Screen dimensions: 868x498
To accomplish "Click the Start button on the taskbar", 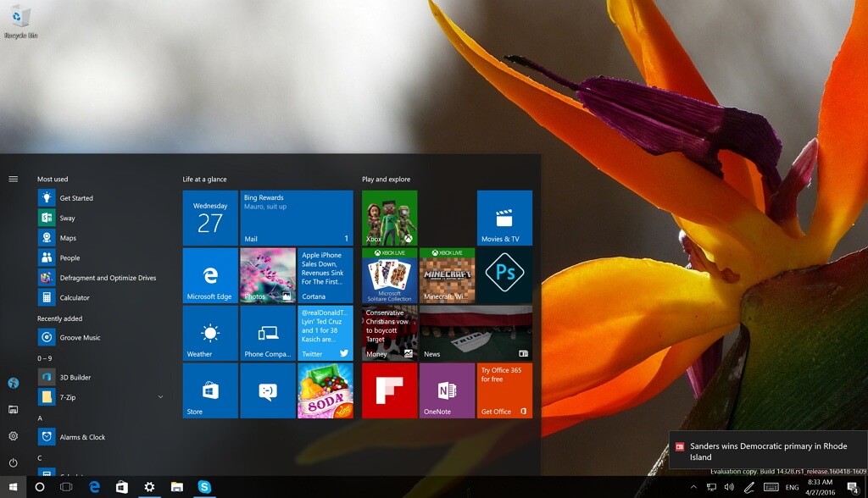I will (12, 487).
